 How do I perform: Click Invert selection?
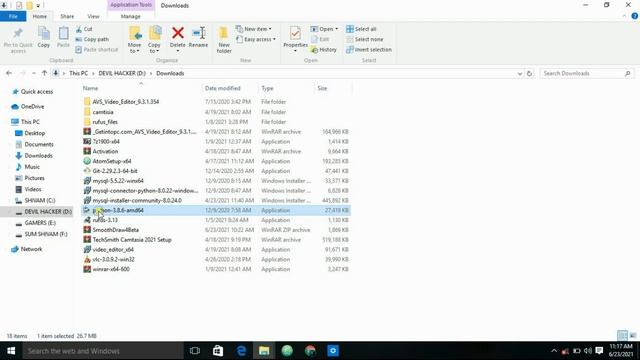[369, 49]
